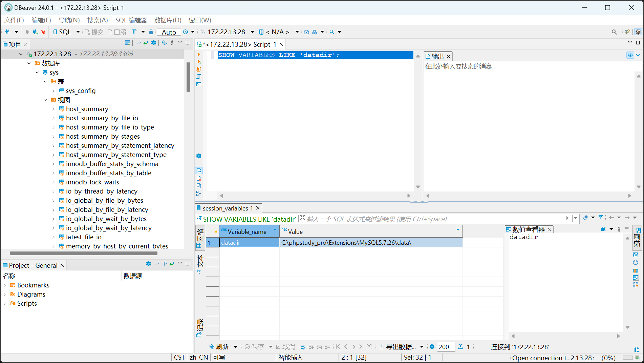This screenshot has width=644, height=363.
Task: Toggle text view mode in the results panel
Action: (200, 264)
